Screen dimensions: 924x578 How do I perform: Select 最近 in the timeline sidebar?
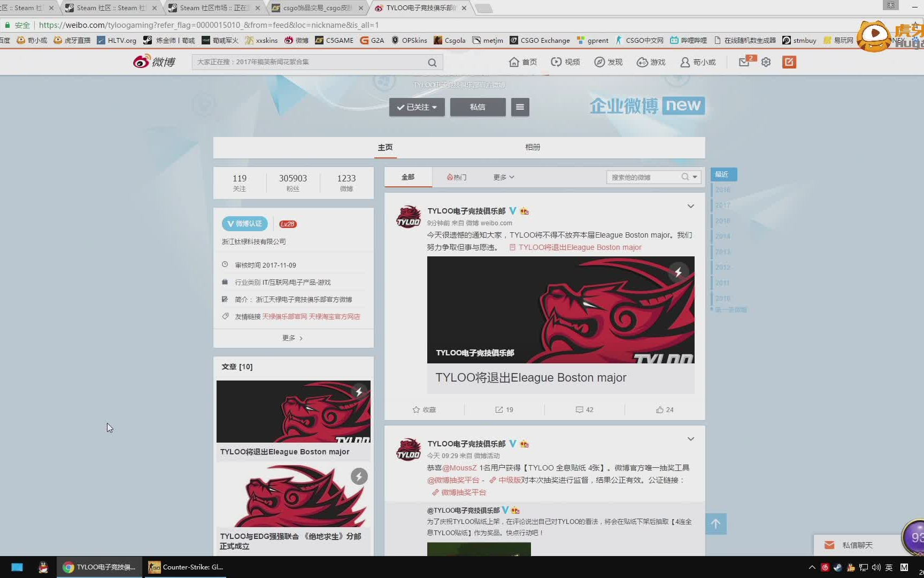tap(723, 174)
